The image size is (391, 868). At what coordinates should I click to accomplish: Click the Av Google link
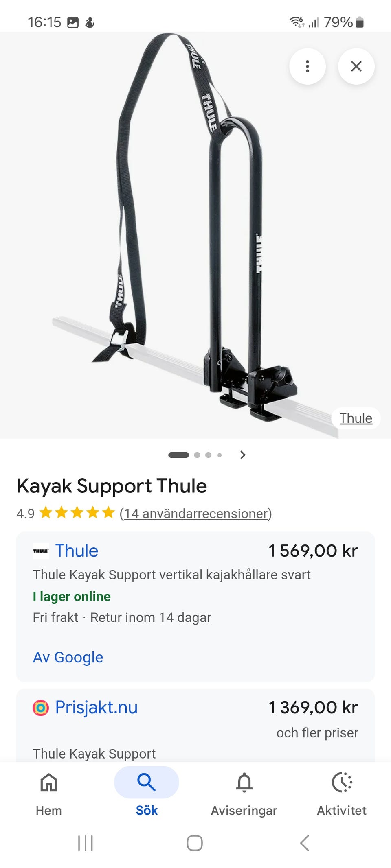[x=68, y=657]
